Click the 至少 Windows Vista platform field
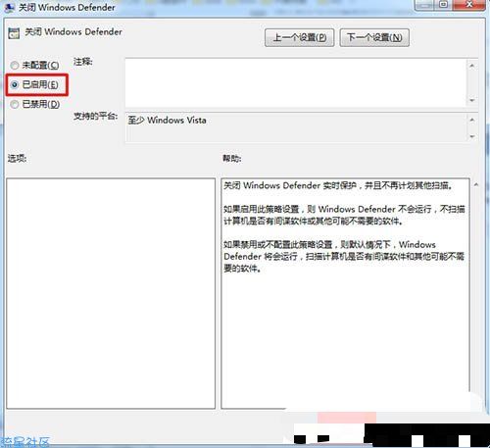Image resolution: width=490 pixels, height=448 pixels. (296, 127)
